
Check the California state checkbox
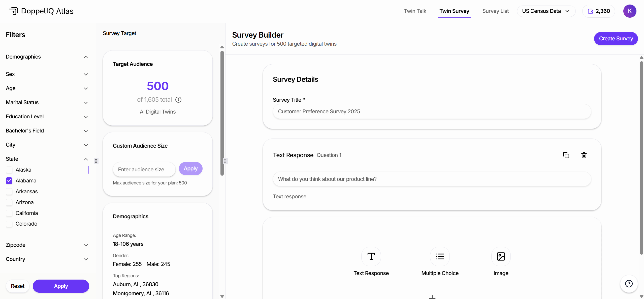9,213
